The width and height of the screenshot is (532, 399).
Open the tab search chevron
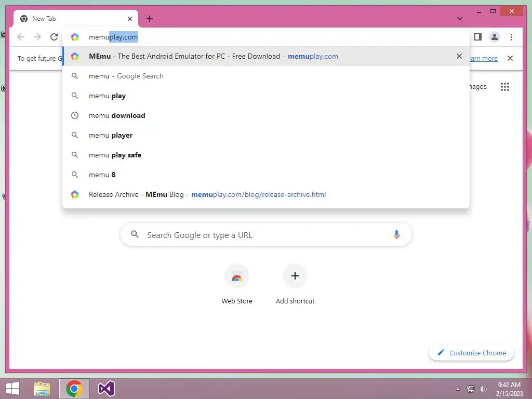(x=459, y=19)
